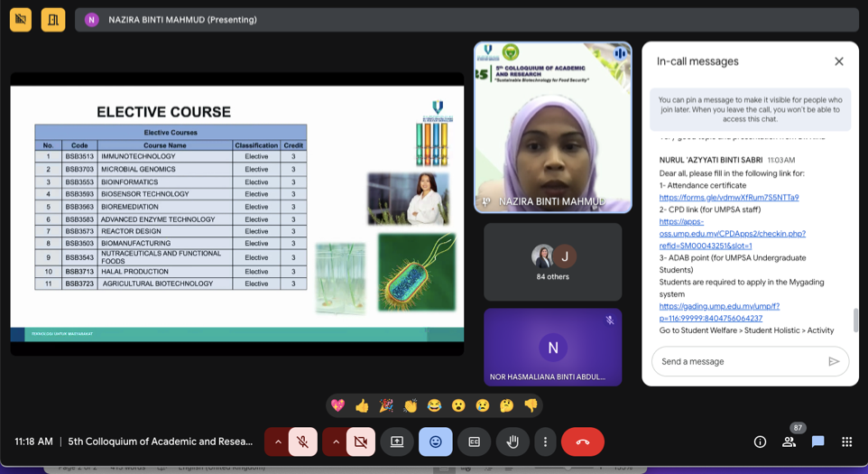
Task: Click the yellow stop-presenting icon at top left
Action: point(21,20)
